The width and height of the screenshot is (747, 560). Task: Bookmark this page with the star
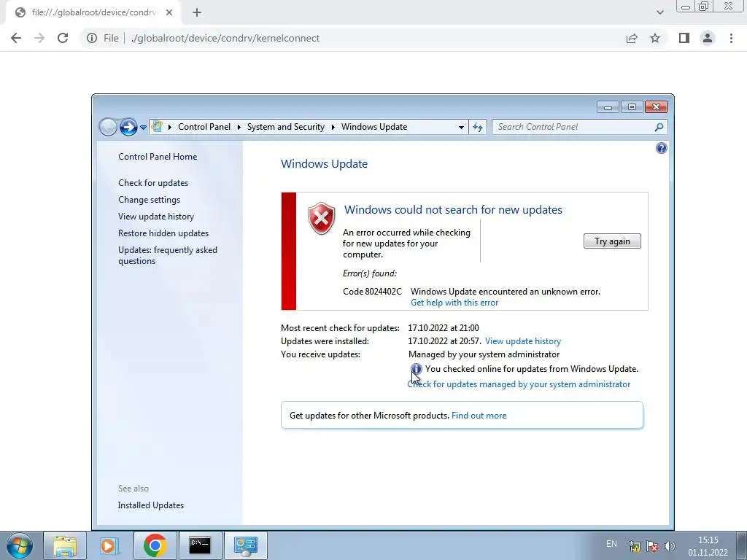pyautogui.click(x=655, y=38)
